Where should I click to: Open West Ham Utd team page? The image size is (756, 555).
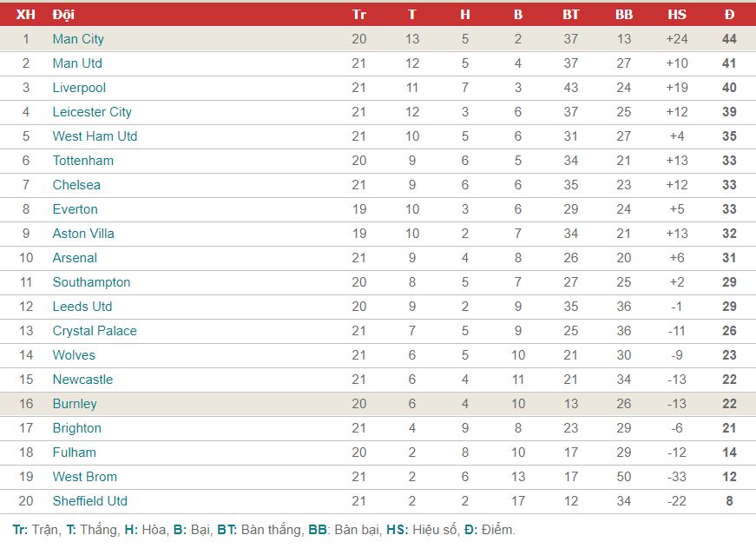tap(95, 136)
